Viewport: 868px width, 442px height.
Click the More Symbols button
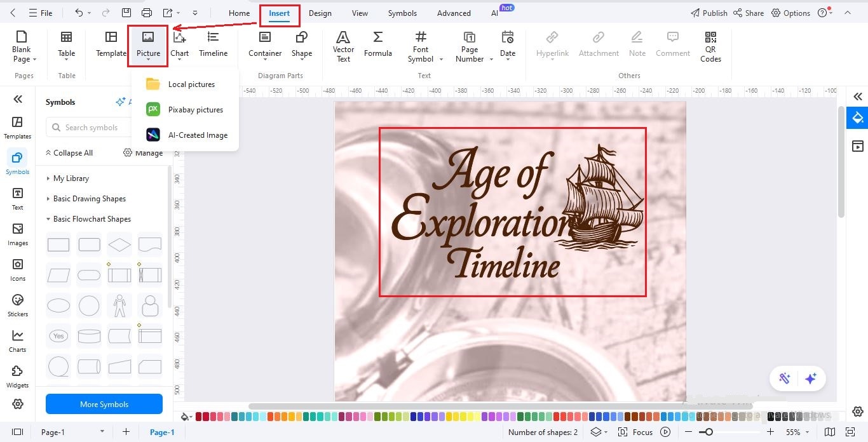coord(104,404)
